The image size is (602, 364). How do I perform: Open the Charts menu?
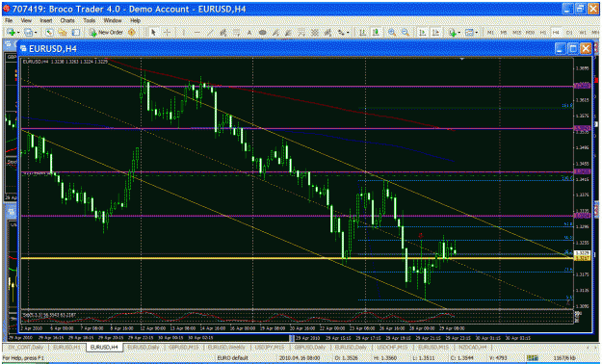pos(67,20)
